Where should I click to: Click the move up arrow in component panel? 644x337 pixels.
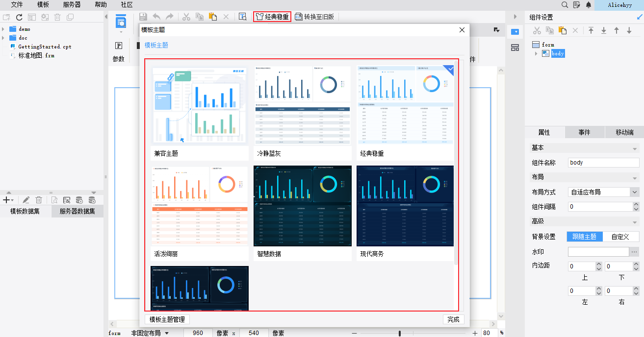point(617,30)
